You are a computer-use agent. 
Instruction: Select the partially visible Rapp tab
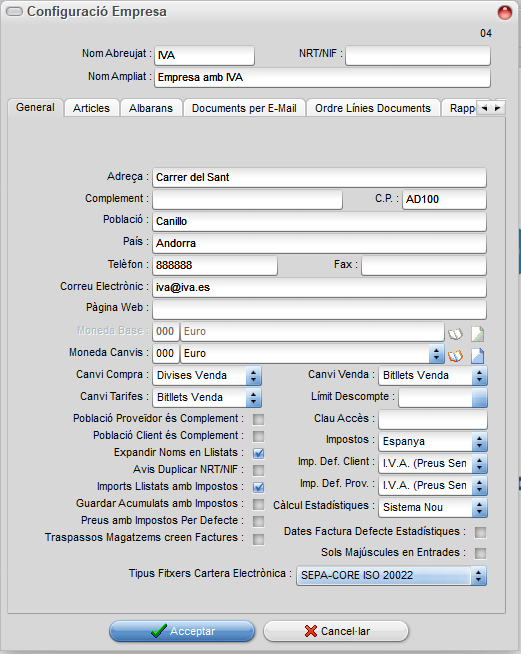pyautogui.click(x=461, y=108)
